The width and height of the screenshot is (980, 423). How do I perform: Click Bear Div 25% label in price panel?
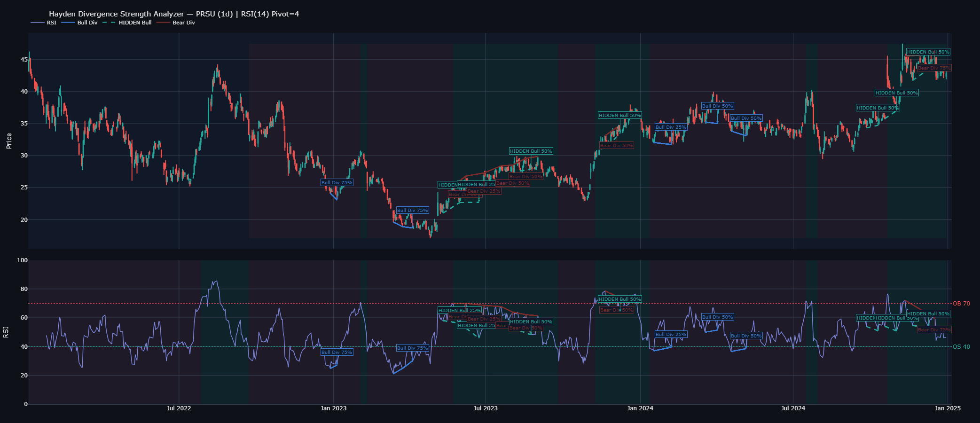484,191
